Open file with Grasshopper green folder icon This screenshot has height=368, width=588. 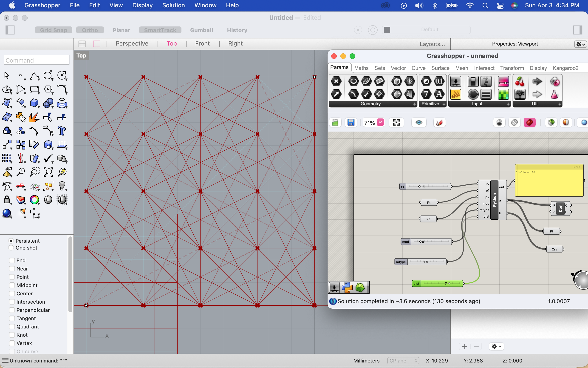(x=335, y=122)
